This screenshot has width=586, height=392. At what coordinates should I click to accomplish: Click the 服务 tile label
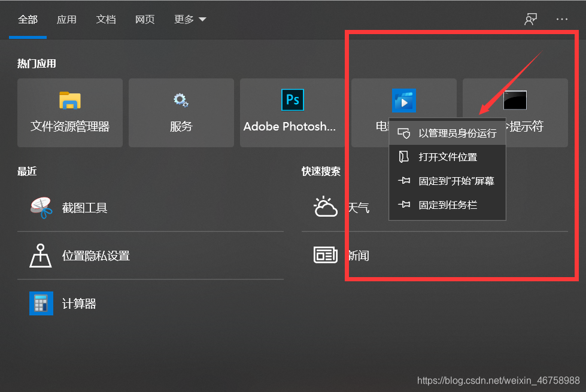click(181, 127)
